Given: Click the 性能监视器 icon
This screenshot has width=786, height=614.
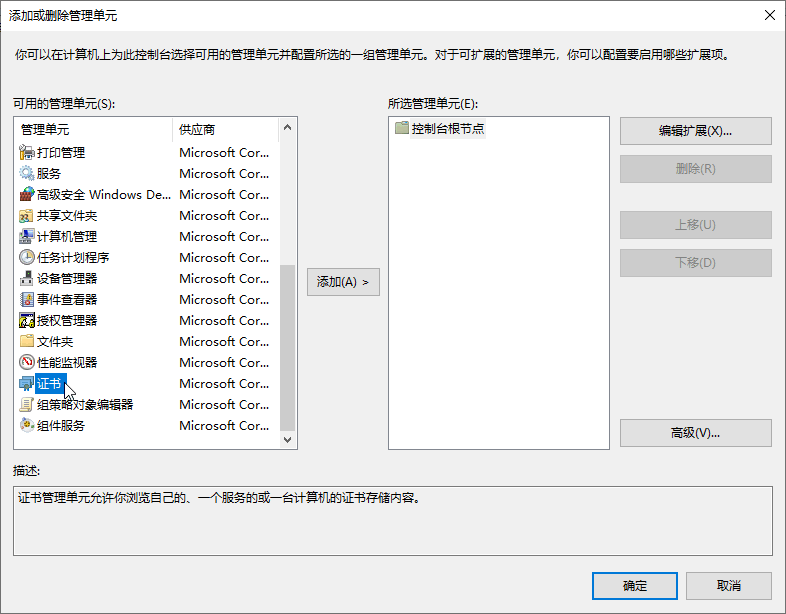Looking at the screenshot, I should (x=27, y=362).
